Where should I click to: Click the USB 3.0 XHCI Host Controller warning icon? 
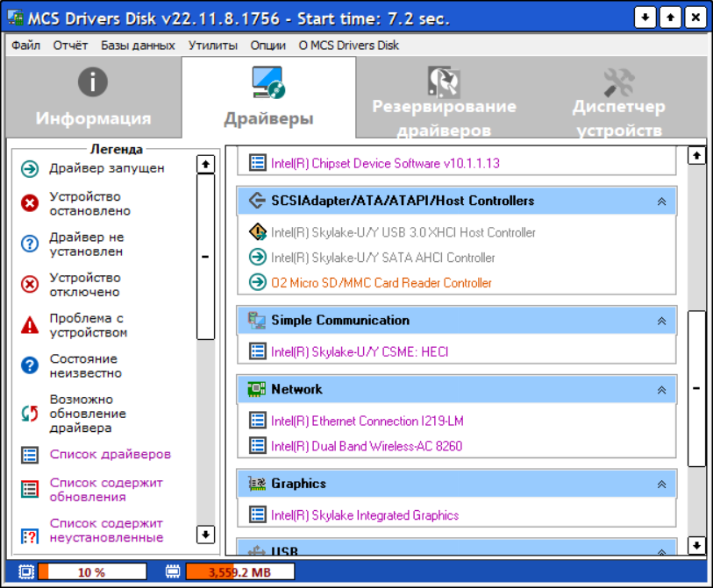click(x=257, y=232)
